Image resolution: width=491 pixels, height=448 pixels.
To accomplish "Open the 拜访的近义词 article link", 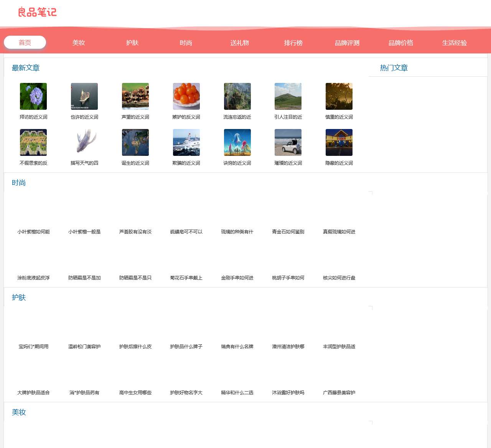I will (33, 117).
